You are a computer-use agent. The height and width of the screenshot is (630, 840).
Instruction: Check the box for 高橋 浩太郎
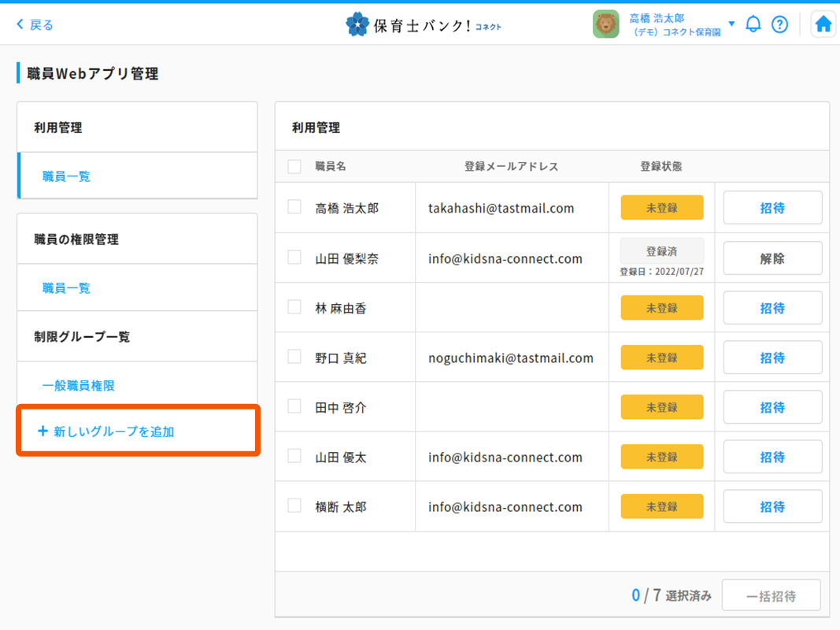[x=294, y=207]
